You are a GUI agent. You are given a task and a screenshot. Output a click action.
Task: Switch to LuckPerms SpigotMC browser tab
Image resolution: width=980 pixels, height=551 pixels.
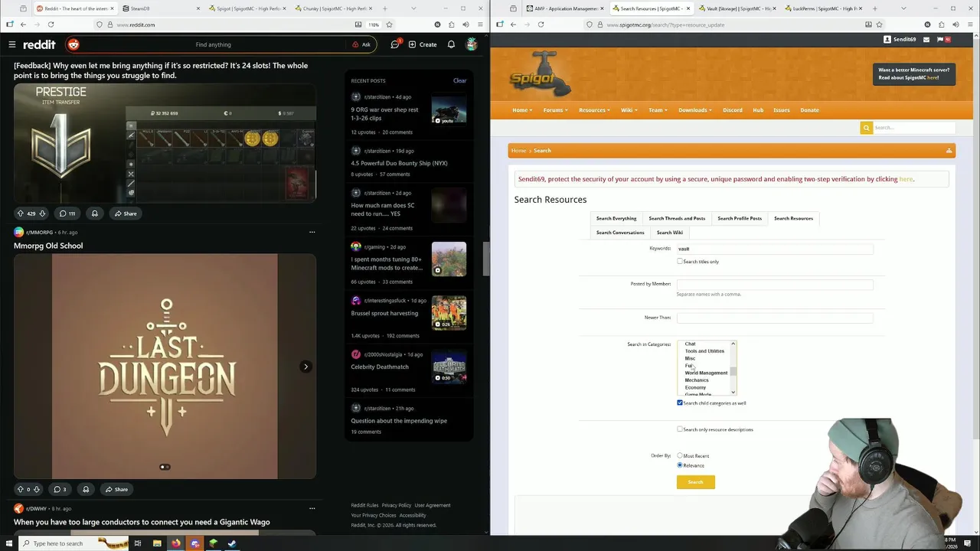(822, 8)
